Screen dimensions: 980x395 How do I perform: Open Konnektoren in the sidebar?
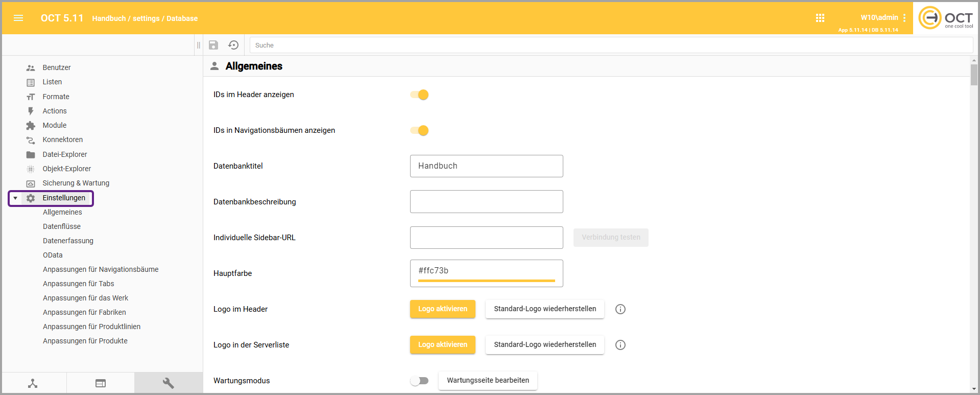pyautogui.click(x=62, y=140)
